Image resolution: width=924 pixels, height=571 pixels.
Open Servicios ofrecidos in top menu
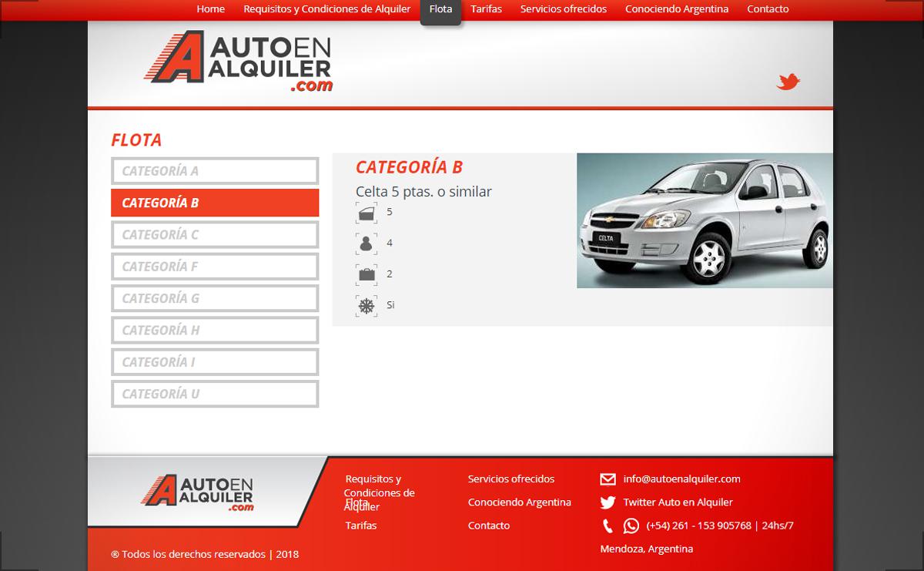click(x=564, y=9)
